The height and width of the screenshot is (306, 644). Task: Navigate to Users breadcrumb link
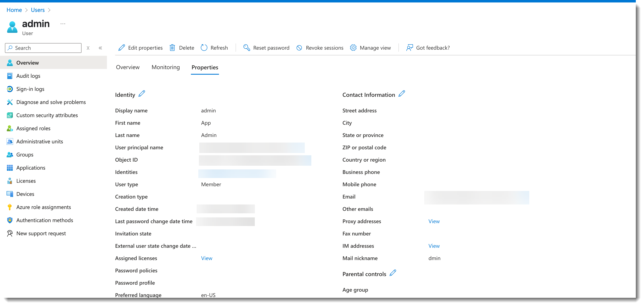[38, 10]
